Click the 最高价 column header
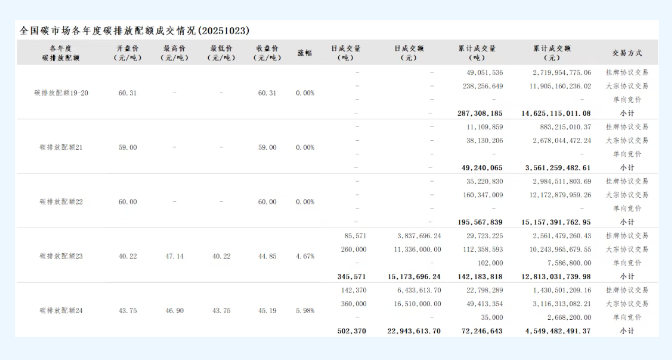The width and height of the screenshot is (672, 360). [x=174, y=53]
